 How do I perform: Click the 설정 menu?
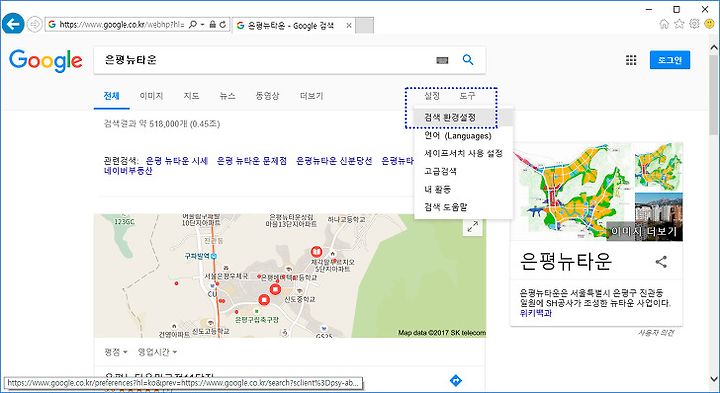point(432,96)
